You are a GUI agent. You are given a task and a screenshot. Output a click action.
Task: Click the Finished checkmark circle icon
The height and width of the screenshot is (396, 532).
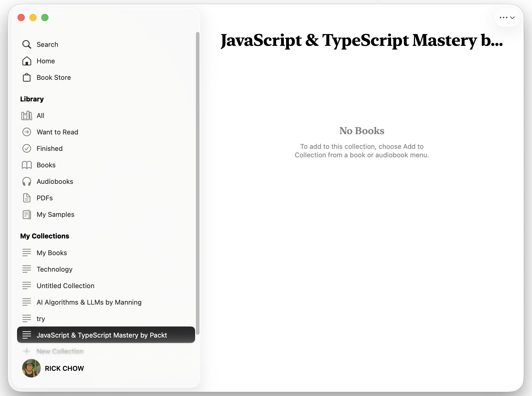(27, 149)
